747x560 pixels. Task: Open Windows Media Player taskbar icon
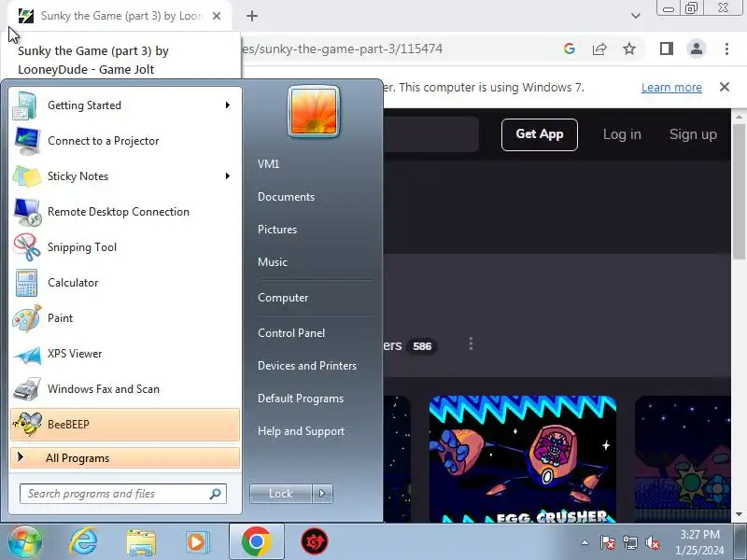tap(197, 542)
